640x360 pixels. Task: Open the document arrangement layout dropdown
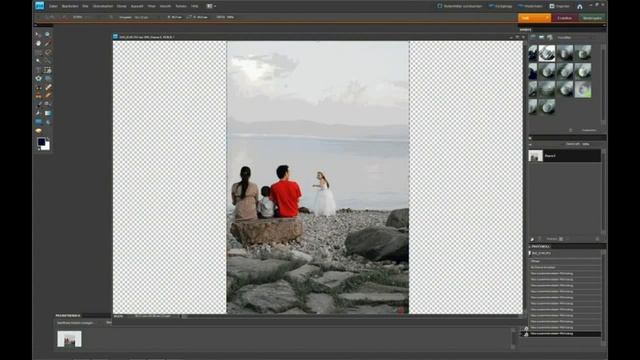pyautogui.click(x=211, y=6)
